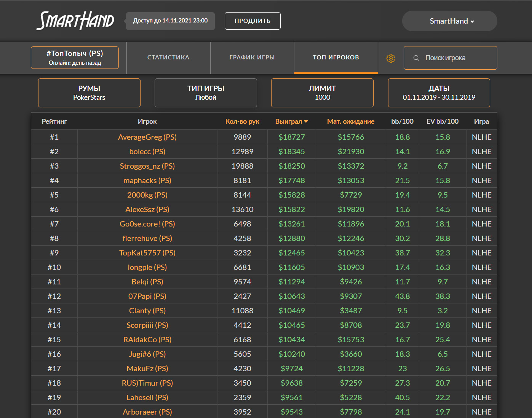This screenshot has width=532, height=418.
Task: Expand the ТИП ИГРЫ filter
Action: pyautogui.click(x=206, y=93)
